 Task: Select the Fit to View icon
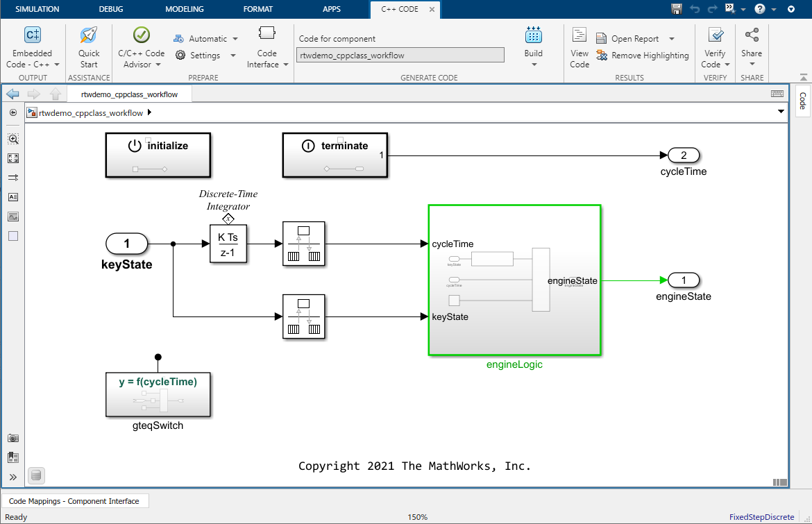point(12,158)
